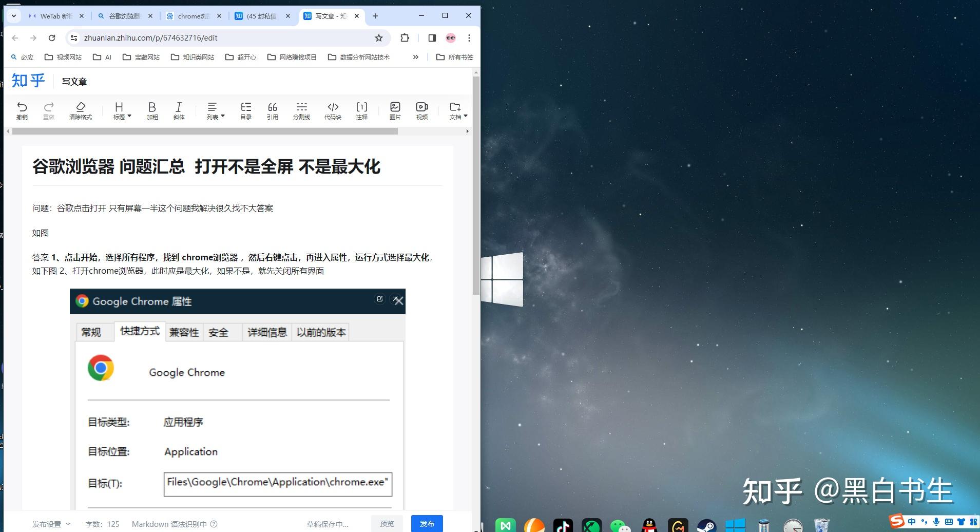The height and width of the screenshot is (532, 980).
Task: Open a new browser tab
Action: 375,16
